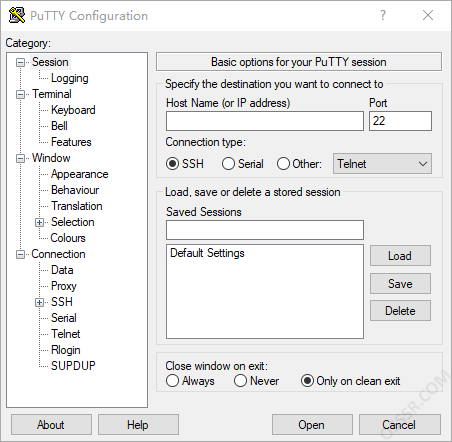Click the Save session button

point(400,284)
